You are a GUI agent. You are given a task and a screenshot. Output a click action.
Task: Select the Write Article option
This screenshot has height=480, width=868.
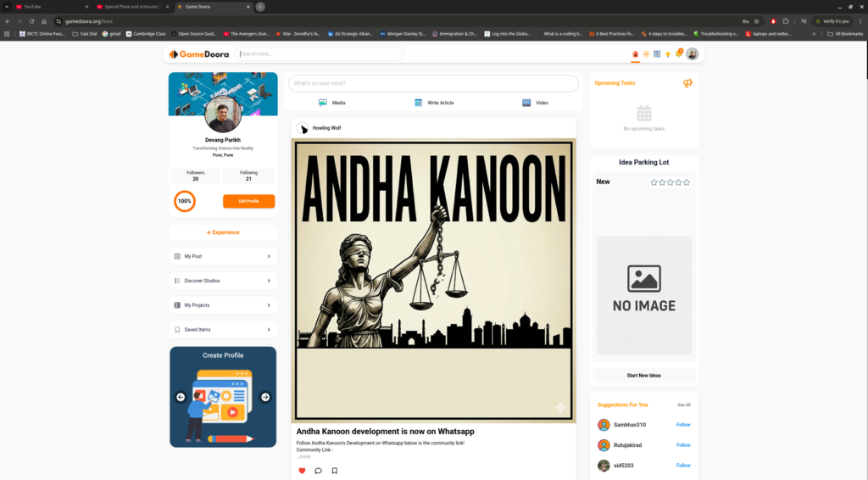click(x=434, y=103)
